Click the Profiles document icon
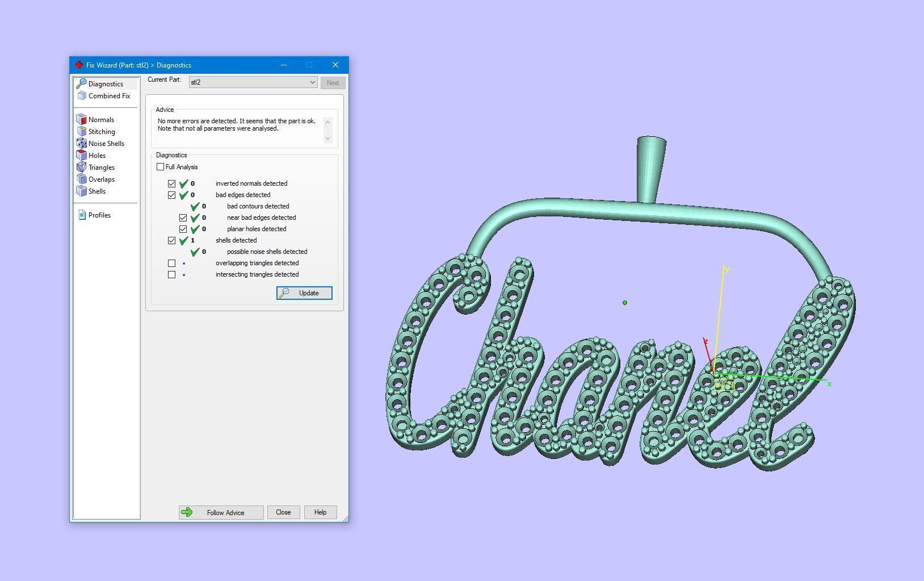Viewport: 924px width, 581px height. point(82,215)
